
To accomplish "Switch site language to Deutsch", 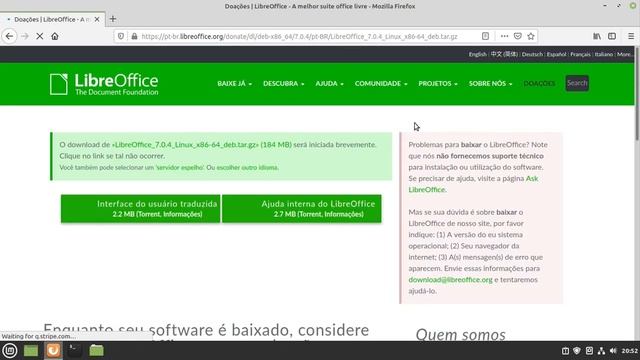I will [x=532, y=54].
